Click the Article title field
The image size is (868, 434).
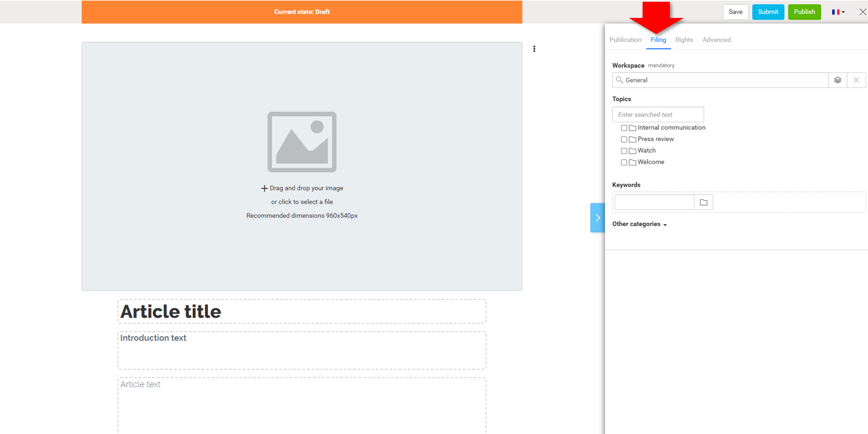pyautogui.click(x=302, y=311)
